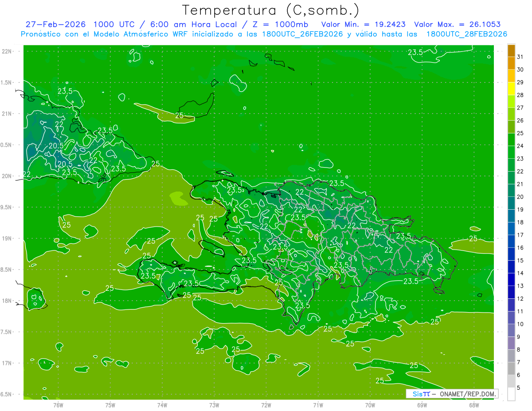The image size is (532, 411).
Task: Click the legend value 8
Action: [x=519, y=349]
